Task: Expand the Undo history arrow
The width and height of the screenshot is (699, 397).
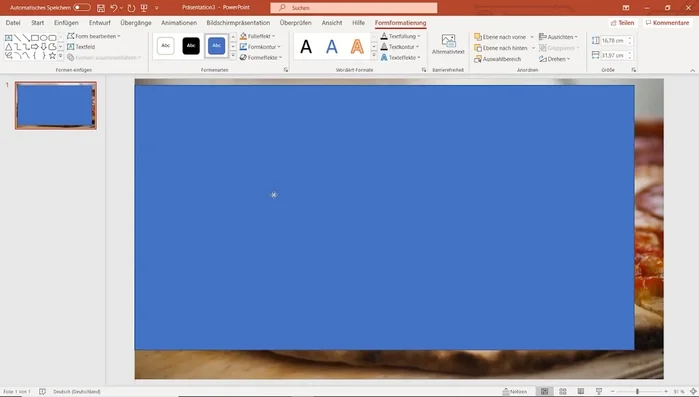Action: pos(121,8)
